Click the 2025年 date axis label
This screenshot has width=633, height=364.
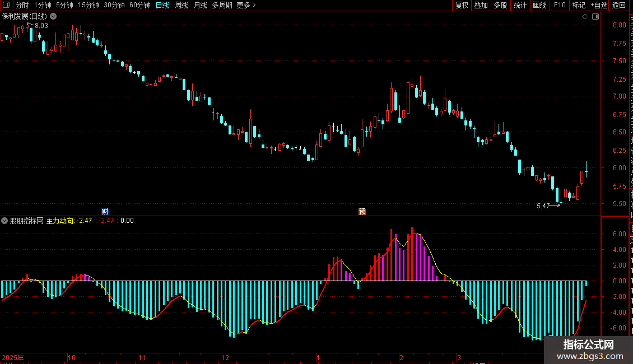click(x=13, y=357)
